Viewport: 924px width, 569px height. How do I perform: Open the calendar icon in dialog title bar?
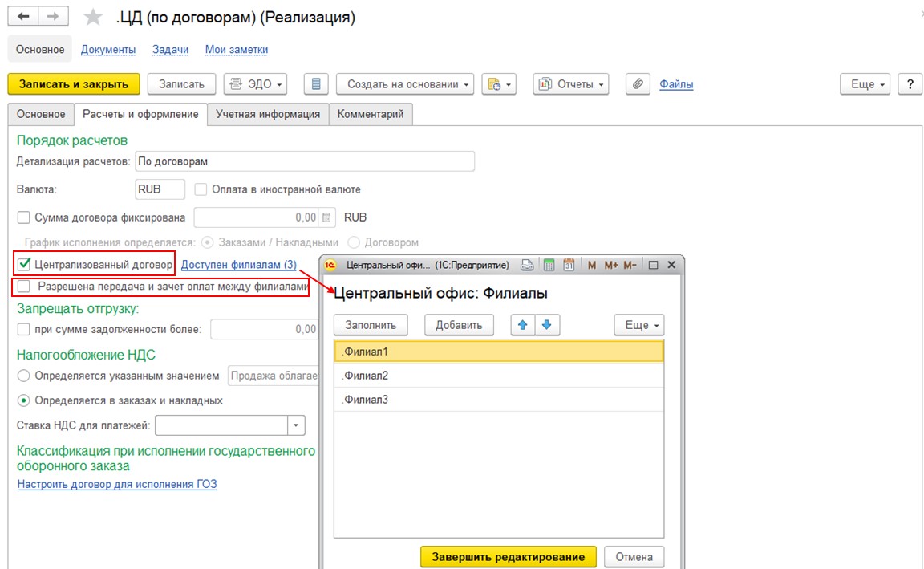click(x=569, y=265)
